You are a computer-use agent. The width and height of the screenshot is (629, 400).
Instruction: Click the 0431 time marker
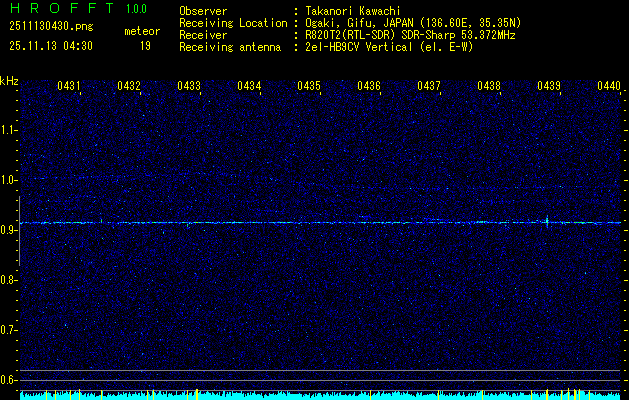(69, 87)
